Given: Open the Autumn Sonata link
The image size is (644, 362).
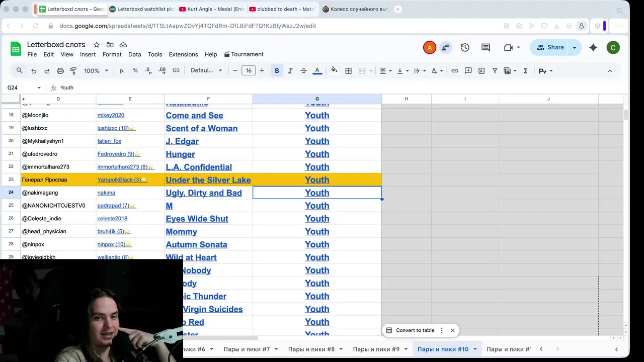Looking at the screenshot, I should (x=196, y=244).
